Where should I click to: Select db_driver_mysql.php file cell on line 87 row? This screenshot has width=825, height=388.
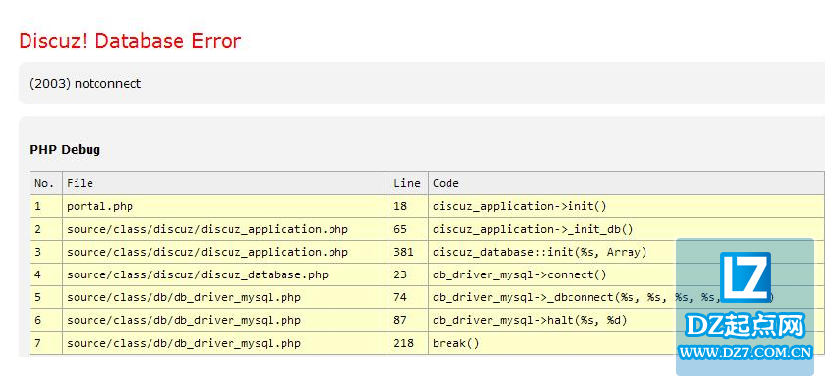click(x=225, y=320)
